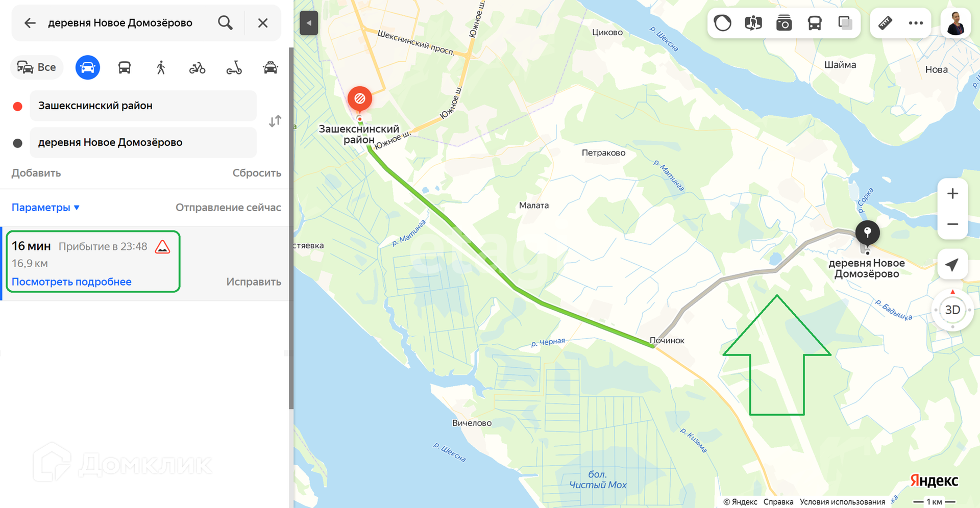Toggle the traffic layer icon
Viewport: 980px width, 508px height.
722,23
